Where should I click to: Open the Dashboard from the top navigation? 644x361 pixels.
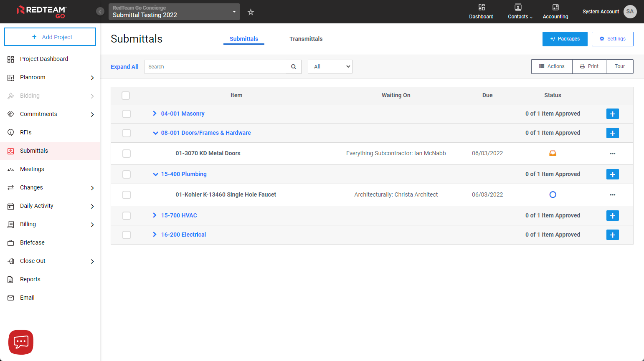coord(481,11)
